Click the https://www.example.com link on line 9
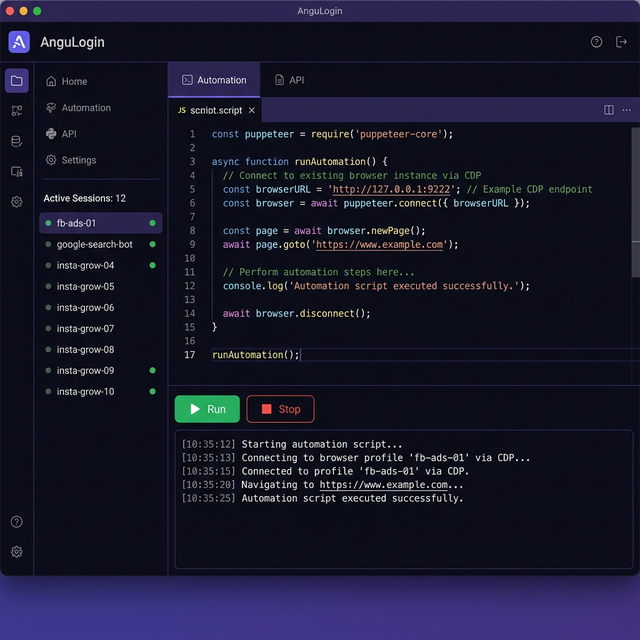Viewport: 640px width, 640px height. [379, 244]
